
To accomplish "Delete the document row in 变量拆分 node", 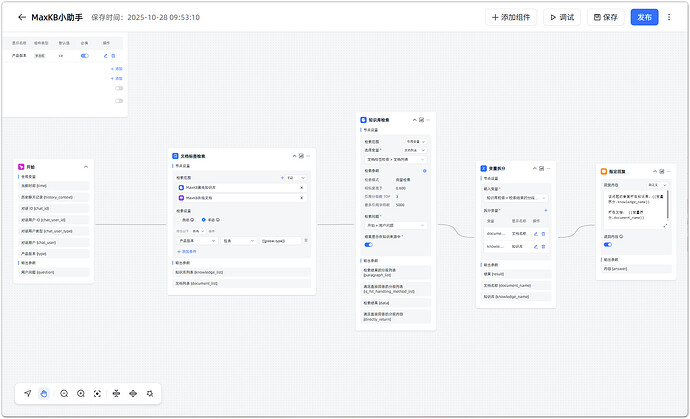I will click(x=545, y=233).
